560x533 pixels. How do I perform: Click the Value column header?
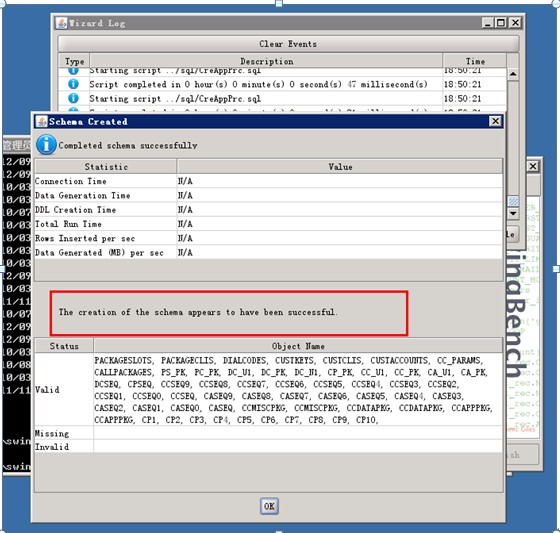340,166
